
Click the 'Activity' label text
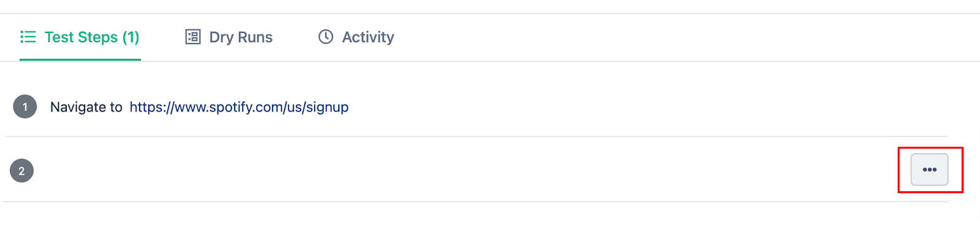[368, 37]
